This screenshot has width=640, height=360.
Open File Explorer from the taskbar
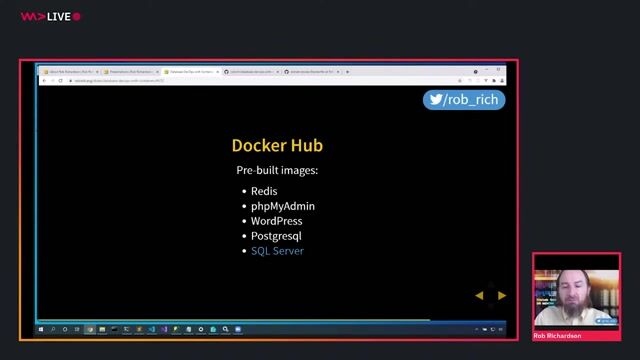(102, 329)
